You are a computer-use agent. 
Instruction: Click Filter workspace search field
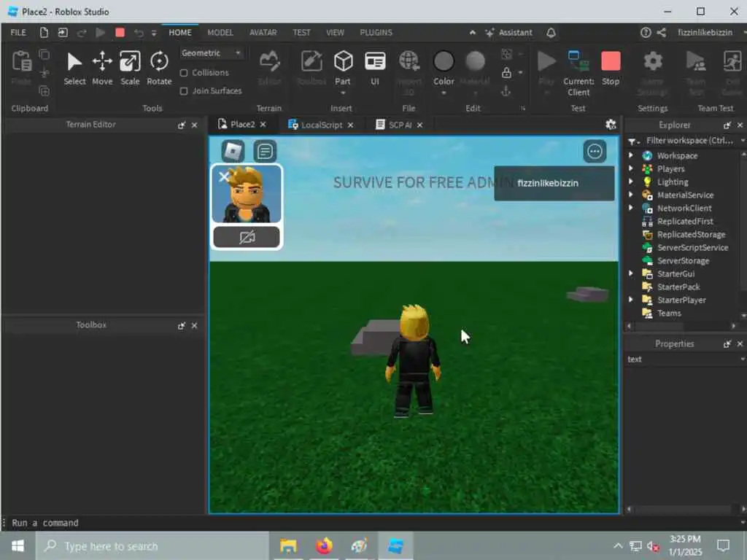tap(689, 141)
